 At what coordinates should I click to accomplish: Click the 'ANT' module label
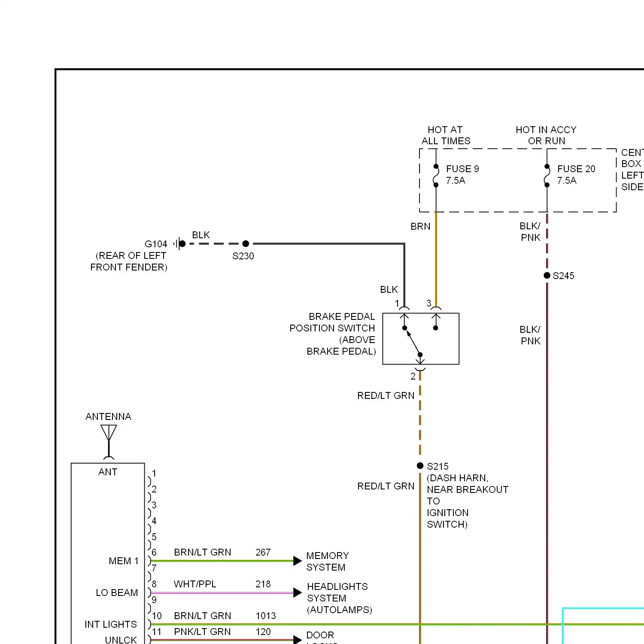coord(108,472)
